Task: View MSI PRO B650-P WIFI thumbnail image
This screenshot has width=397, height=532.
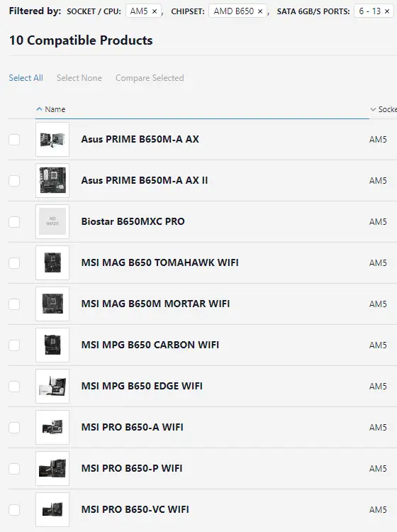Action: coord(52,469)
